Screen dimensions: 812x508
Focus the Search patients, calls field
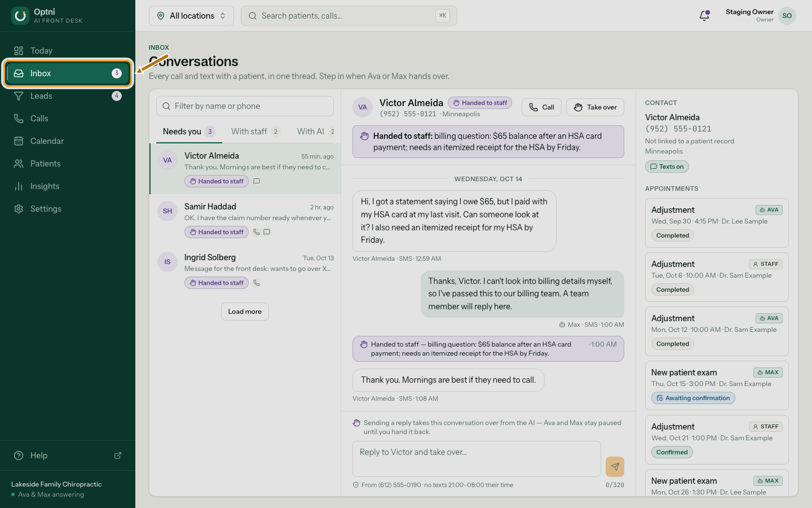pos(349,16)
